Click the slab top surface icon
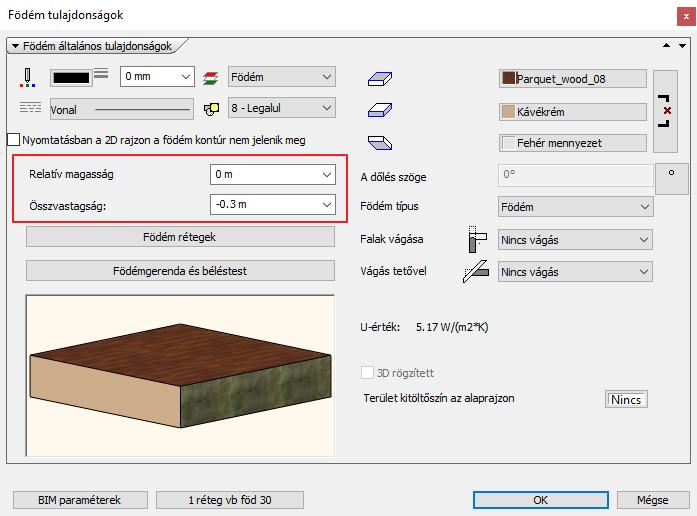This screenshot has width=697, height=516. (380, 79)
